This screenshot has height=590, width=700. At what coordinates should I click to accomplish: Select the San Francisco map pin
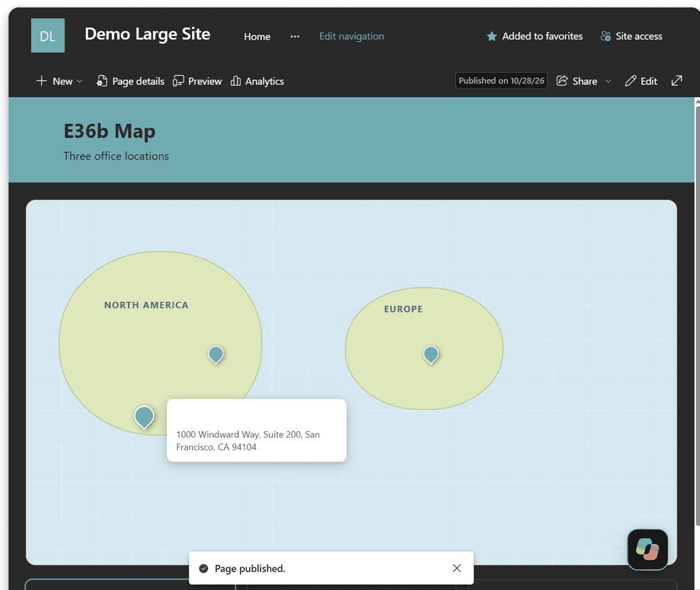click(x=144, y=417)
